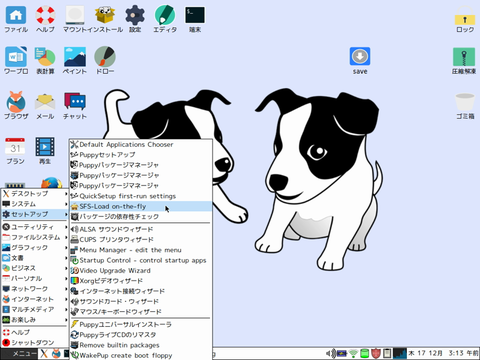Choose マウス/キーボードウィザード entry

[141, 312]
